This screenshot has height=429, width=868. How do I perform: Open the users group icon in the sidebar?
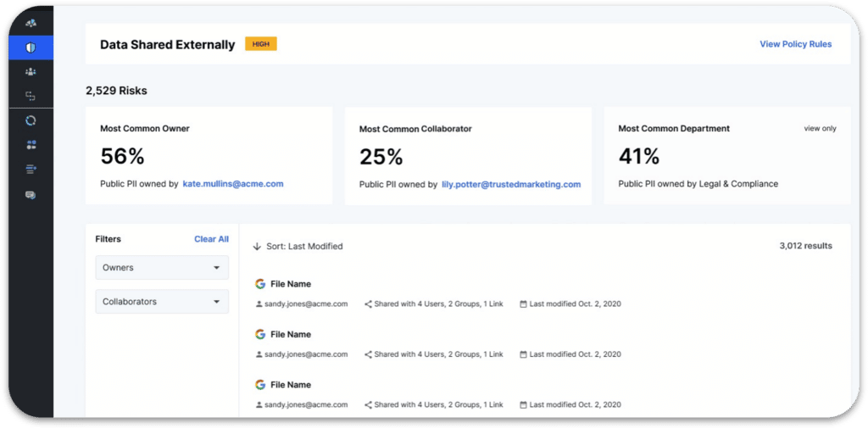(31, 72)
